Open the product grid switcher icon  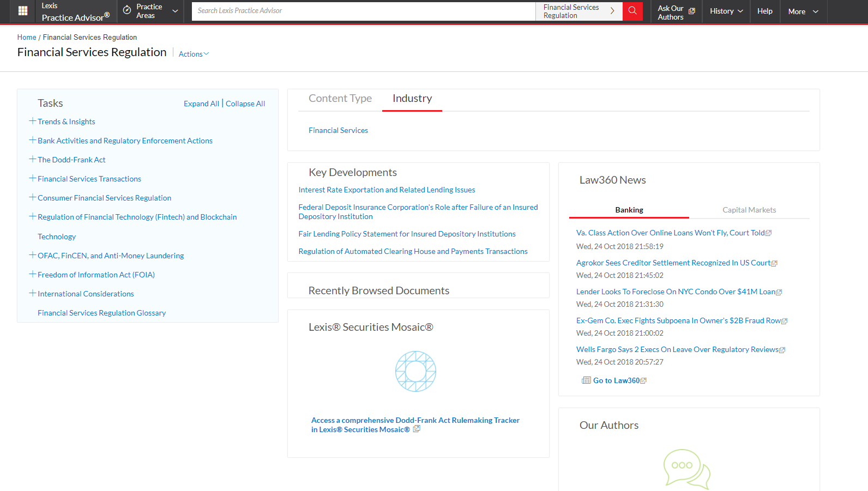click(x=23, y=11)
